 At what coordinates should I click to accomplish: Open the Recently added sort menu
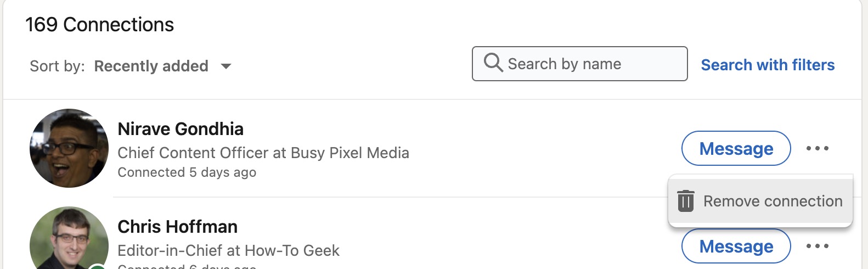(x=151, y=66)
